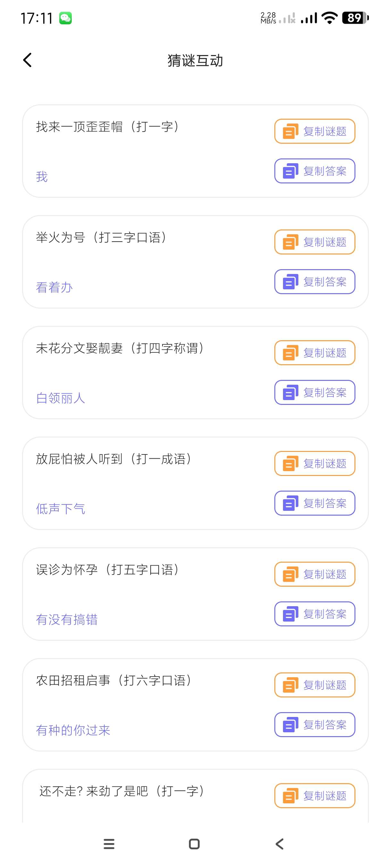
Task: Copy the answer 白领丽人
Action: tap(314, 393)
